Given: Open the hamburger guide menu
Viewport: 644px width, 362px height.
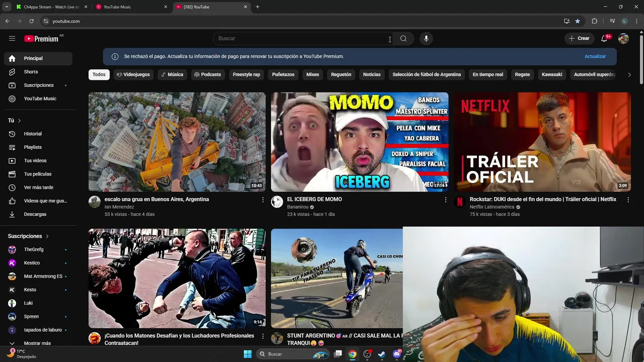Looking at the screenshot, I should 12,38.
